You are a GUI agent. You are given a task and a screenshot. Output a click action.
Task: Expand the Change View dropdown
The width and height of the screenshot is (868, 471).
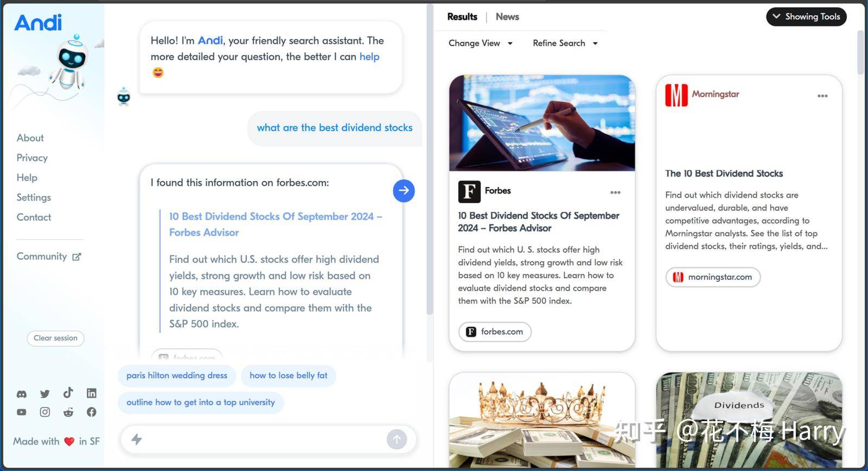[x=481, y=43]
